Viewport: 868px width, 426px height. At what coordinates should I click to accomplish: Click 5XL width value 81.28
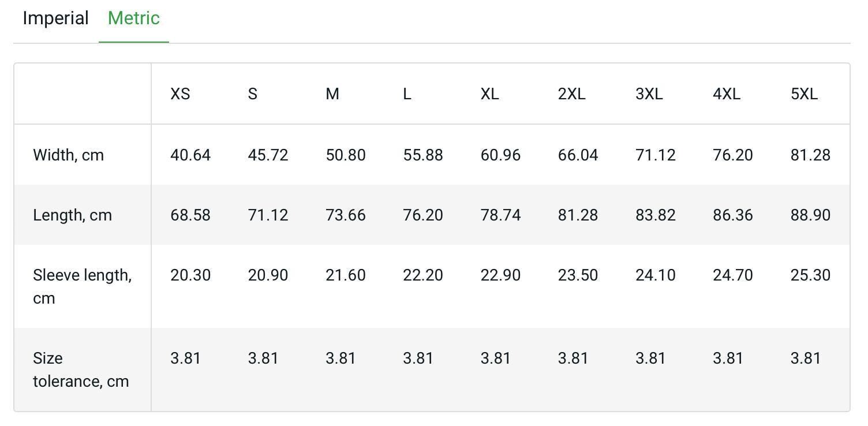[810, 155]
